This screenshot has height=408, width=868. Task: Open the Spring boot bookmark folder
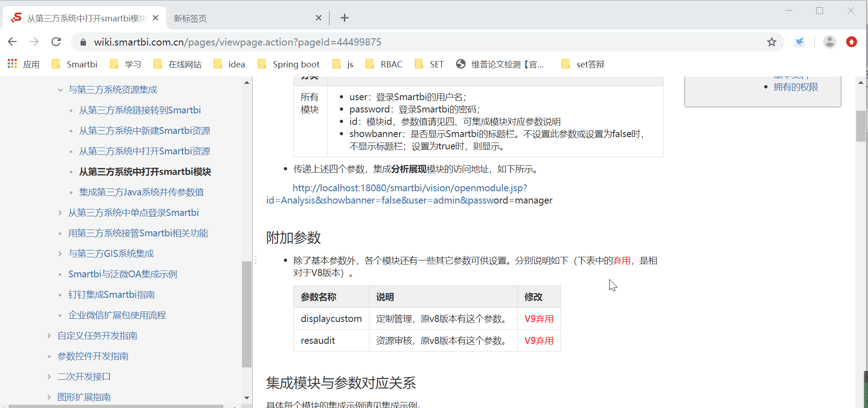pos(288,64)
